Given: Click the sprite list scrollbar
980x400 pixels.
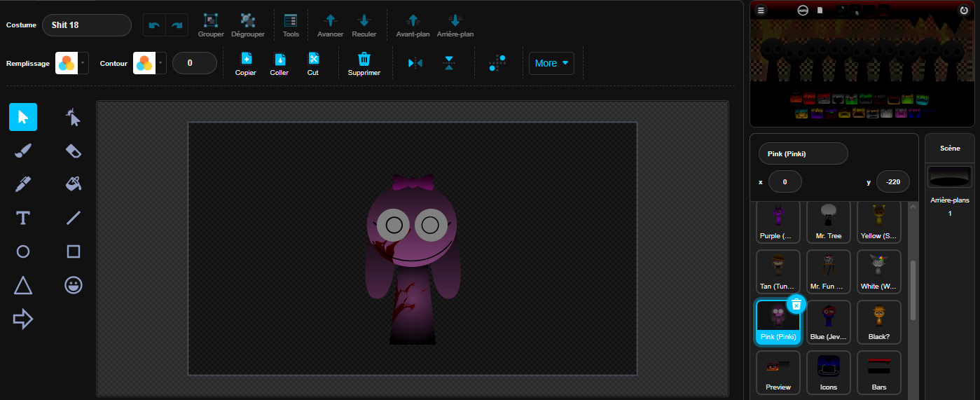Looking at the screenshot, I should tap(913, 291).
